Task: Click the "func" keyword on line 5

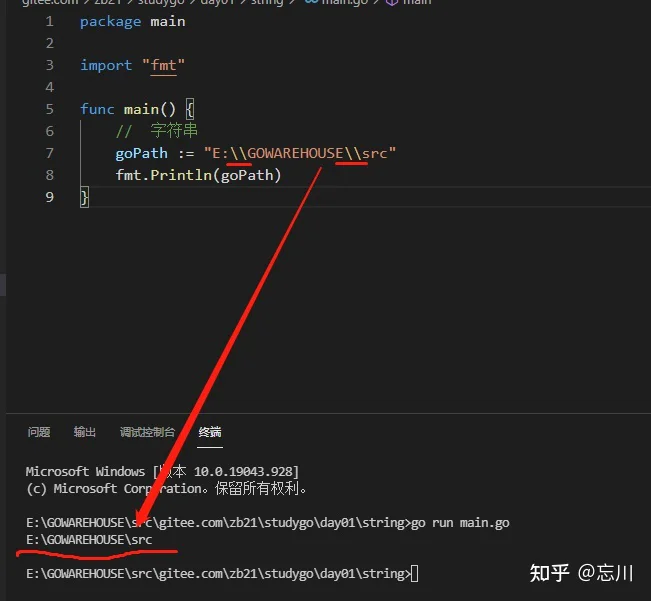Action: pos(97,109)
